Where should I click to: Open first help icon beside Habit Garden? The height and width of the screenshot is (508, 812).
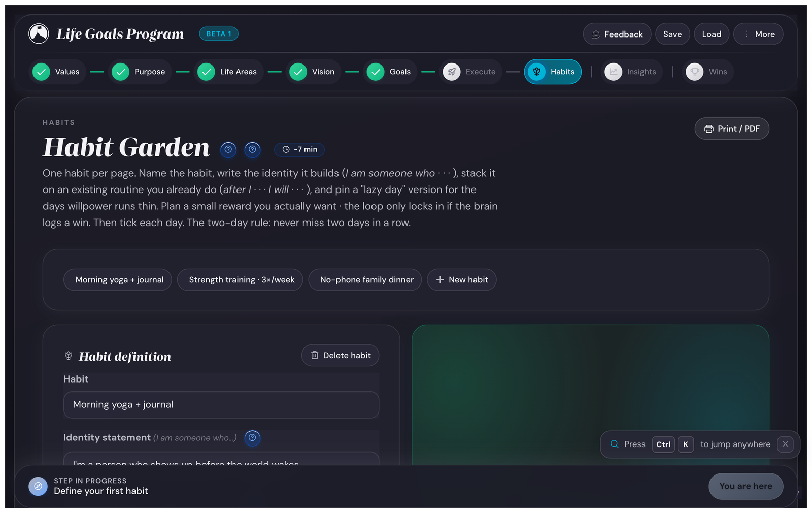point(228,149)
